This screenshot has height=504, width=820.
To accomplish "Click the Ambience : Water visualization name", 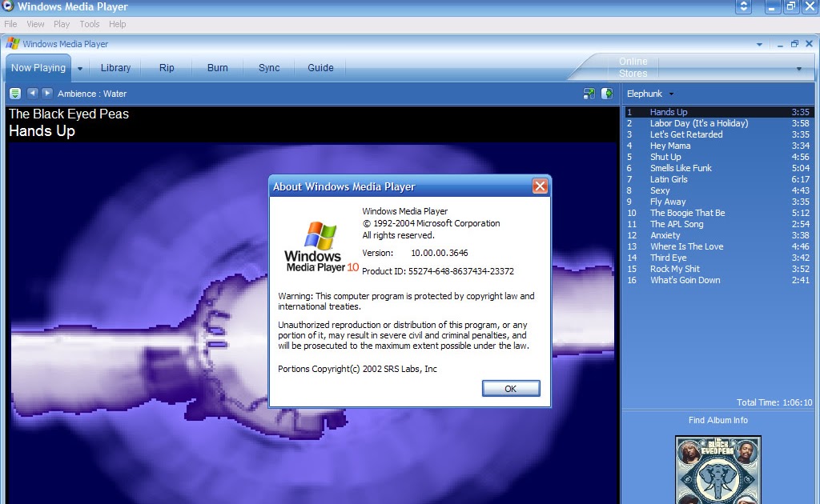I will click(x=92, y=94).
